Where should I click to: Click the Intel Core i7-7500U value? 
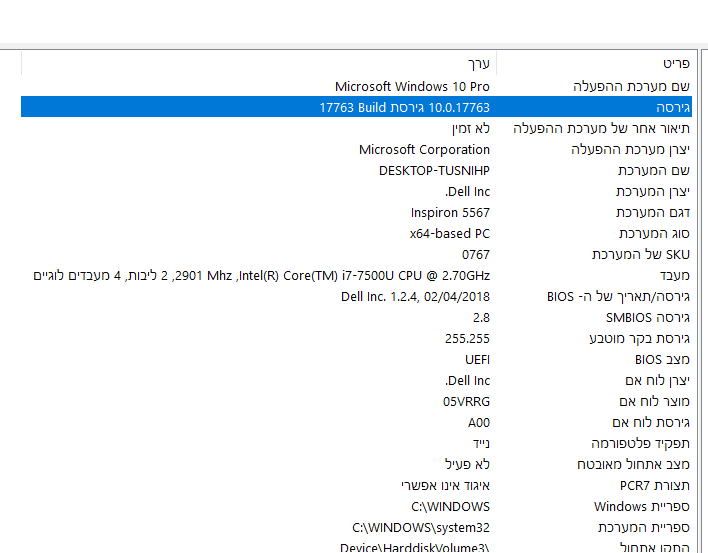pos(262,275)
